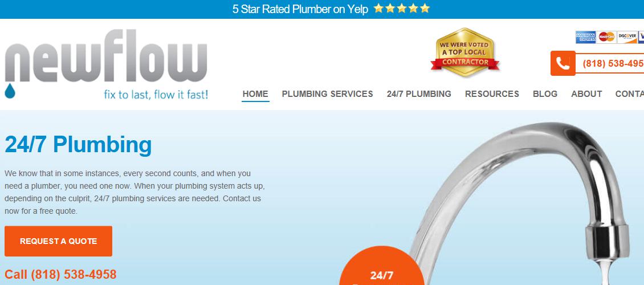Click the American Express card icon

tap(585, 37)
